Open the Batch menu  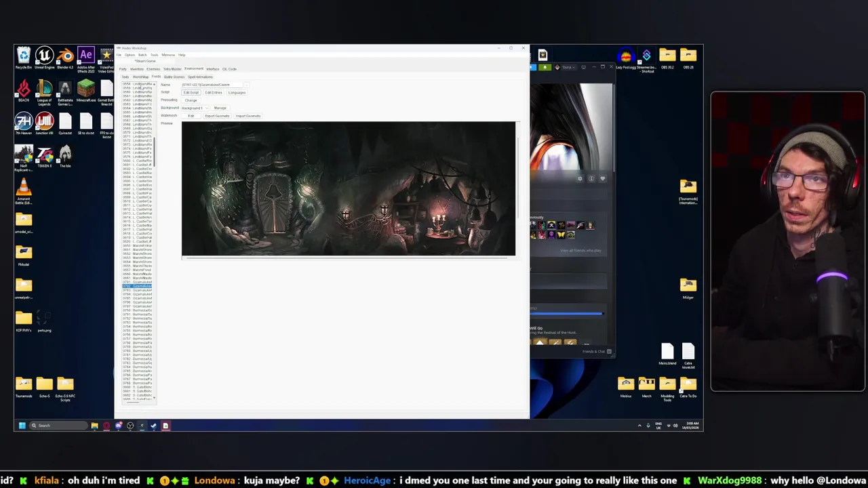click(x=142, y=55)
